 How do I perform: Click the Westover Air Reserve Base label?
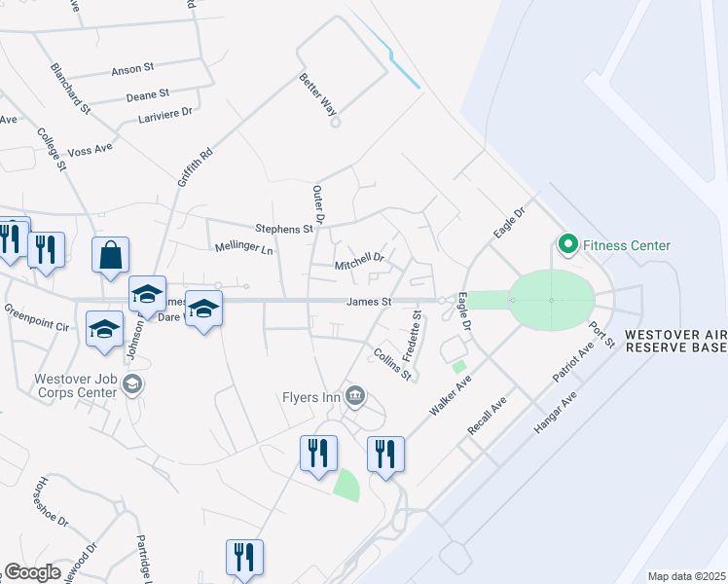coord(676,342)
